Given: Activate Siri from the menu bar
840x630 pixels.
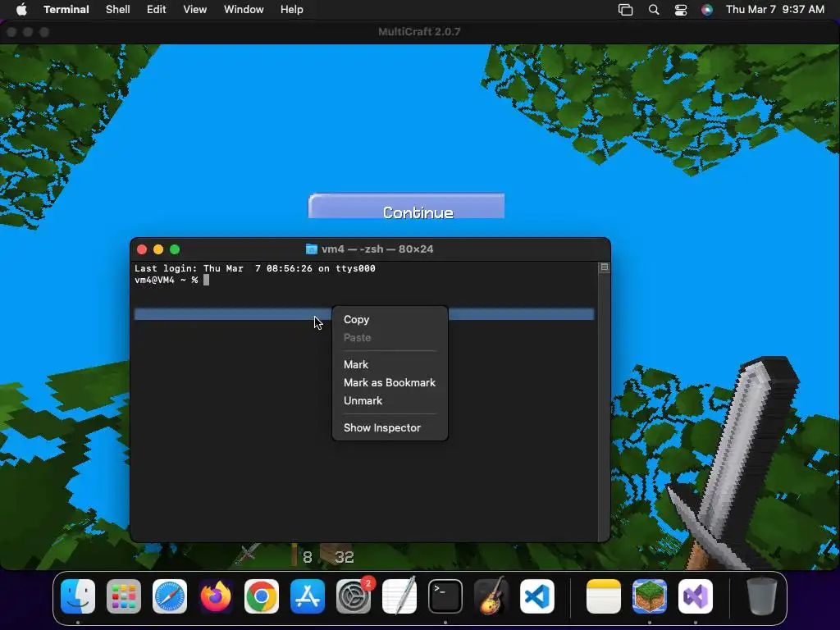Looking at the screenshot, I should (707, 10).
